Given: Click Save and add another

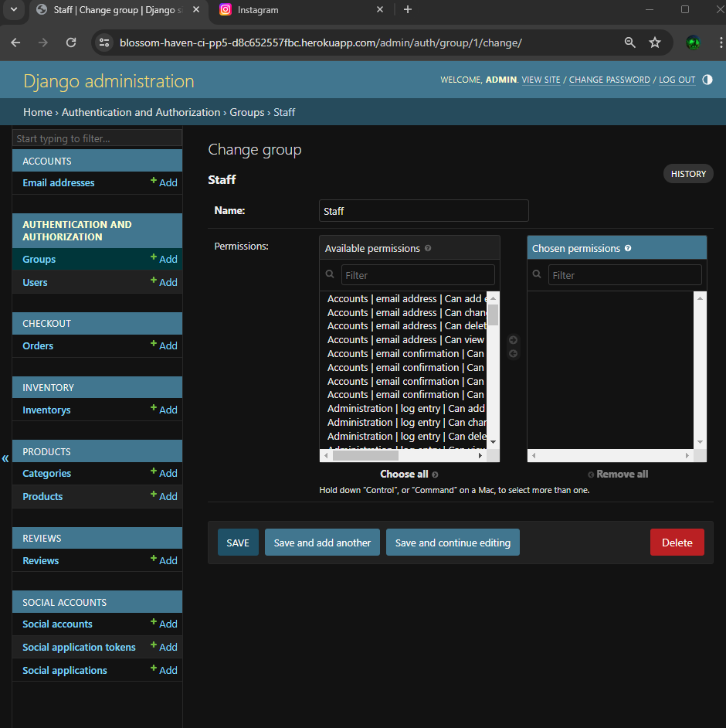Looking at the screenshot, I should tap(322, 543).
